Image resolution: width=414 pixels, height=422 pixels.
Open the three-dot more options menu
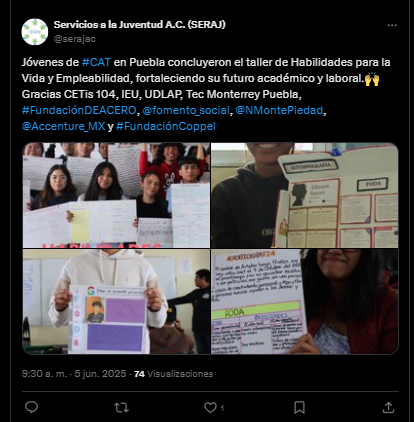point(392,25)
